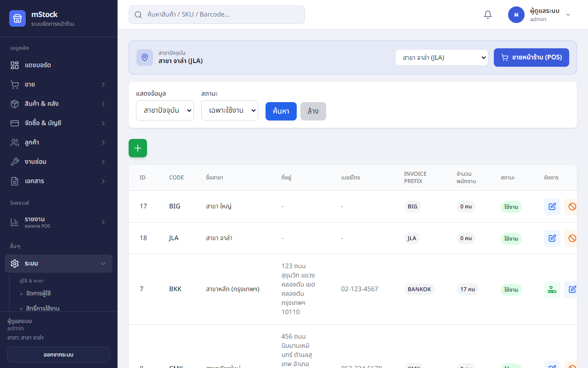The image size is (588, 368).
Task: Click the notification bell icon
Action: 488,15
